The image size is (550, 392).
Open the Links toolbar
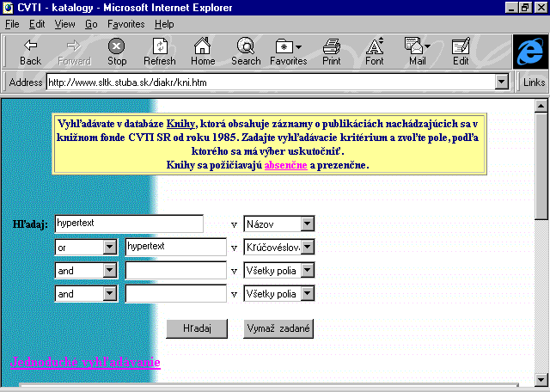[x=534, y=83]
